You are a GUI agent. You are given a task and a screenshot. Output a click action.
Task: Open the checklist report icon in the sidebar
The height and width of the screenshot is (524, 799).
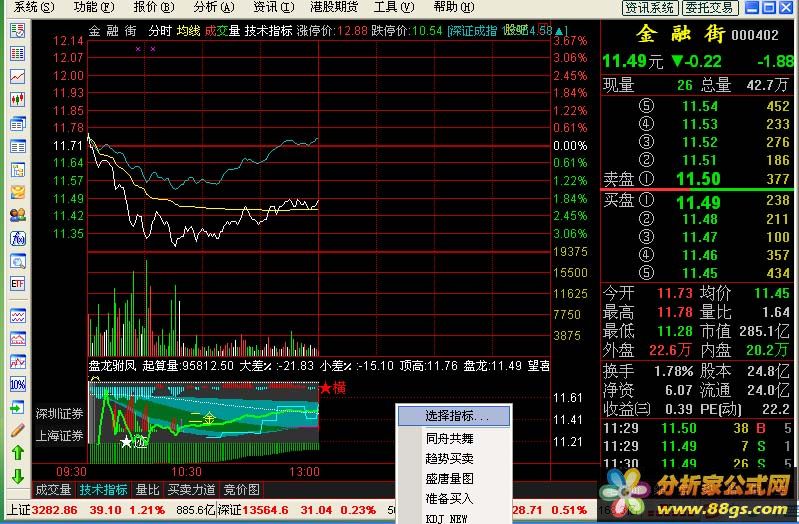click(17, 30)
